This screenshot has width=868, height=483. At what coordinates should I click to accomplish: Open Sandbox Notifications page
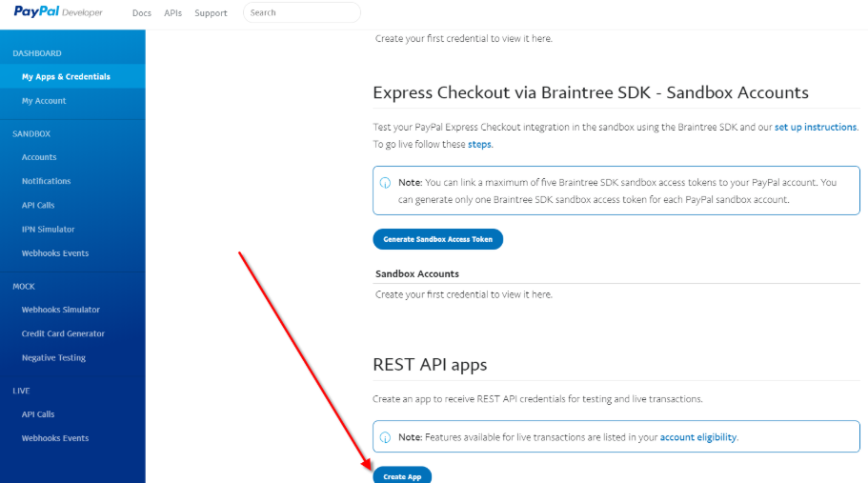pyautogui.click(x=46, y=181)
